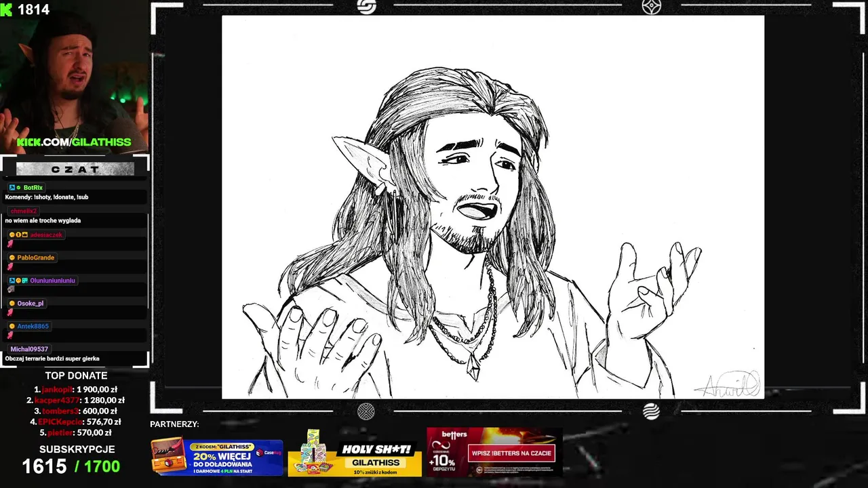
Task: Click the SUBSKRYPCJE label
Action: pos(77,449)
